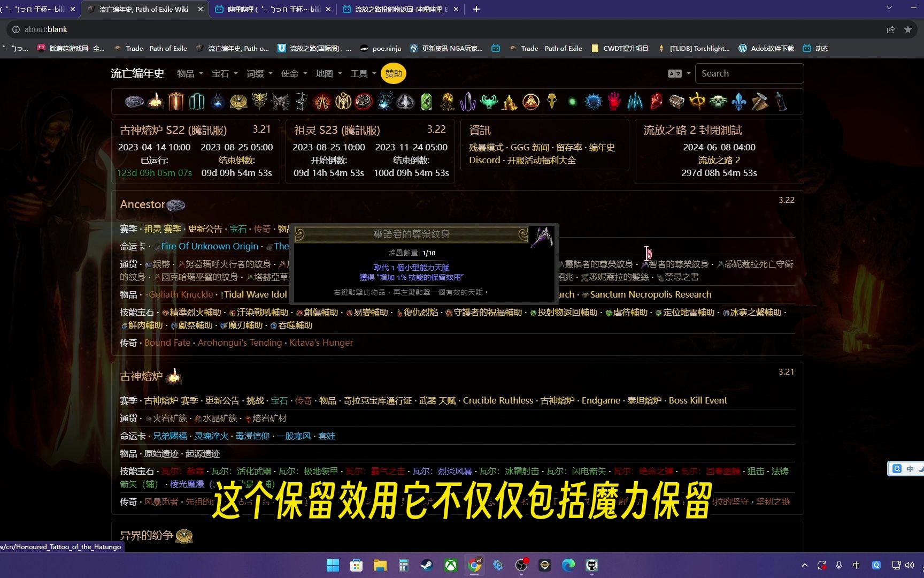
Task: Open the CWDT提升项目 bookmark
Action: [620, 48]
